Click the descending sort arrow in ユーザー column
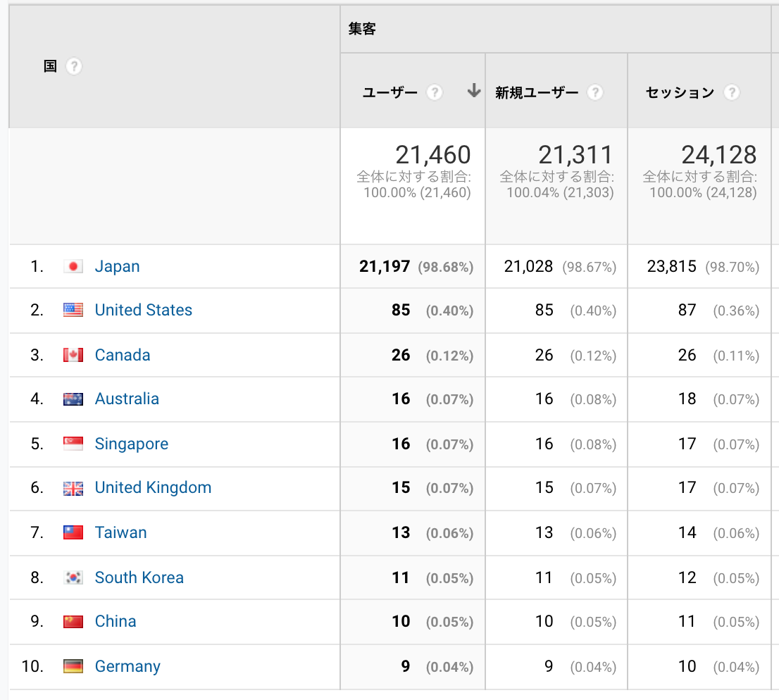779x700 pixels. pos(474,90)
